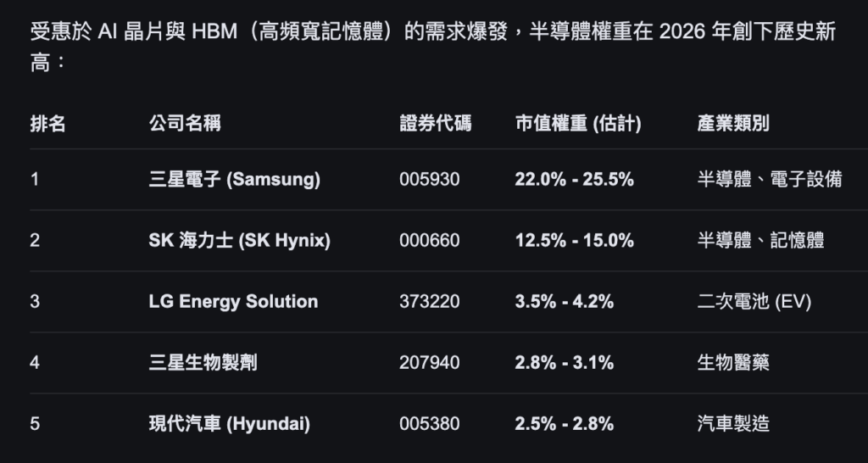Image resolution: width=868 pixels, height=463 pixels.
Task: Select the SK 海力士 (SK Hynix) cell
Action: click(x=240, y=241)
